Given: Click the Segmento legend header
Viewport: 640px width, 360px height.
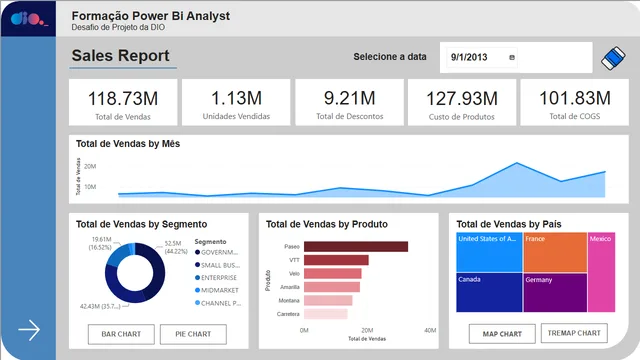Looking at the screenshot, I should point(210,242).
